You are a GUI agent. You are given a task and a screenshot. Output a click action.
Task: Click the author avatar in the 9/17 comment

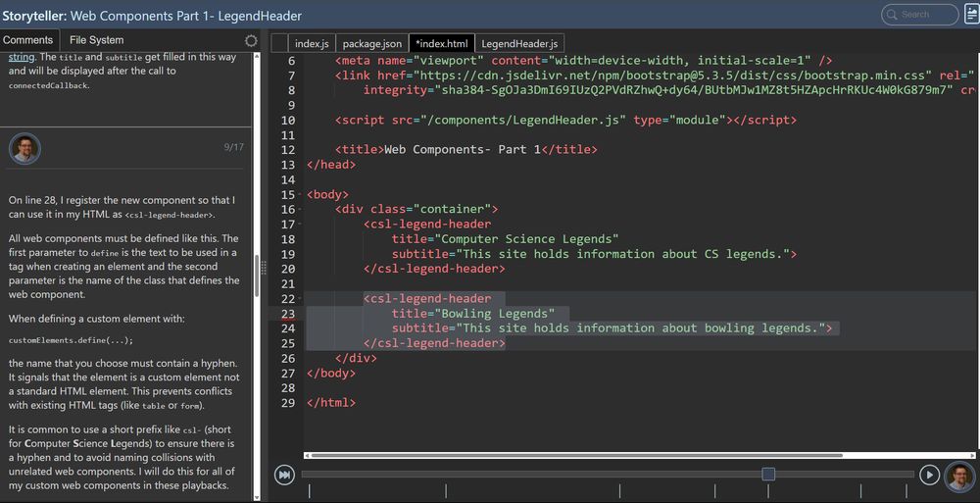pos(25,149)
